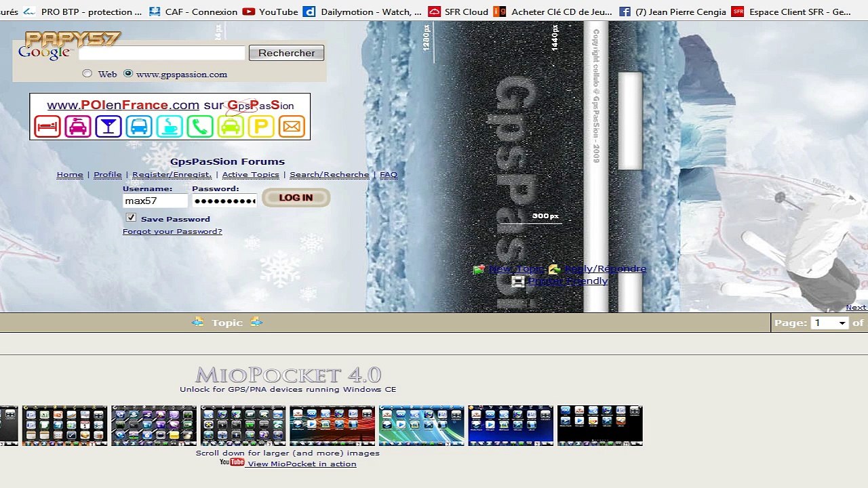Open the Active Topics menu link

251,174
